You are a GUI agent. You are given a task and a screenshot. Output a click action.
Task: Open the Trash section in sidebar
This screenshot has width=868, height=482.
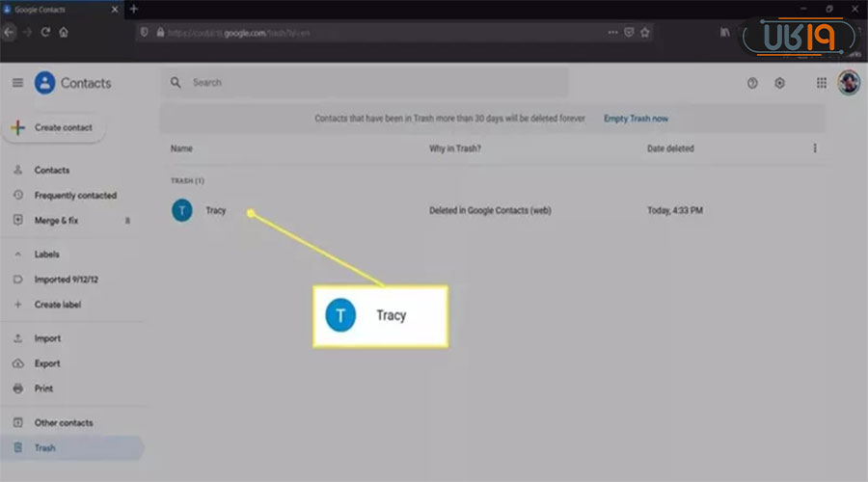(45, 447)
